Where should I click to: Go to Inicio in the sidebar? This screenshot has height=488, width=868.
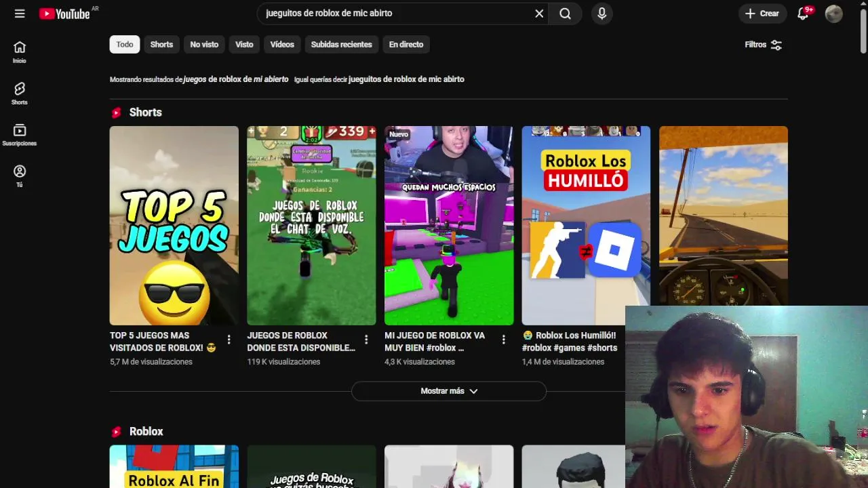pyautogui.click(x=20, y=52)
